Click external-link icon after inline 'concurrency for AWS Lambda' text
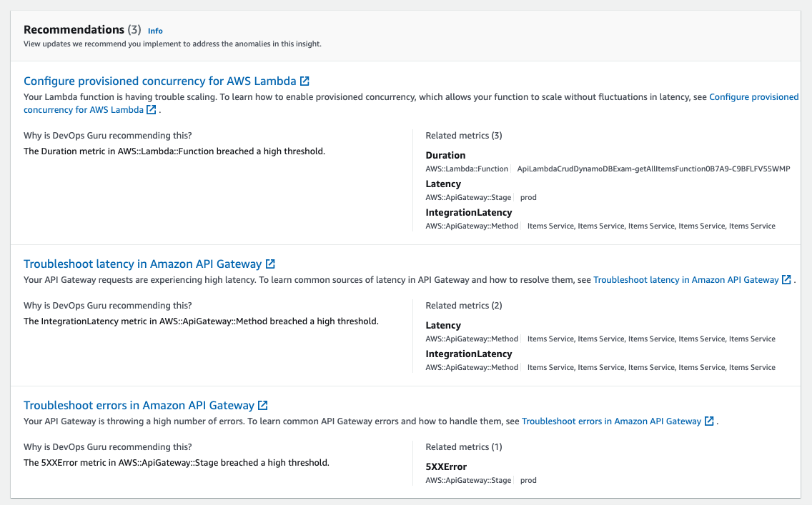This screenshot has height=505, width=812. click(152, 110)
